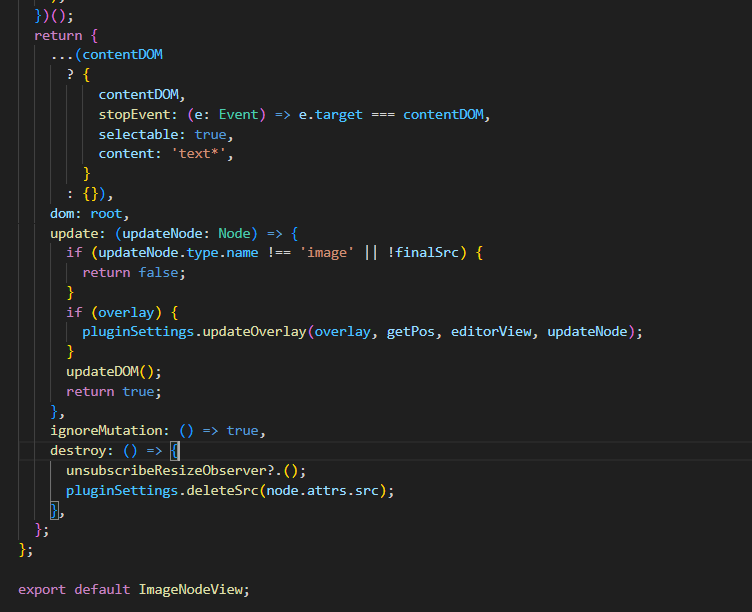This screenshot has width=752, height=612.
Task: Click the 'Event' type annotation
Action: (238, 115)
